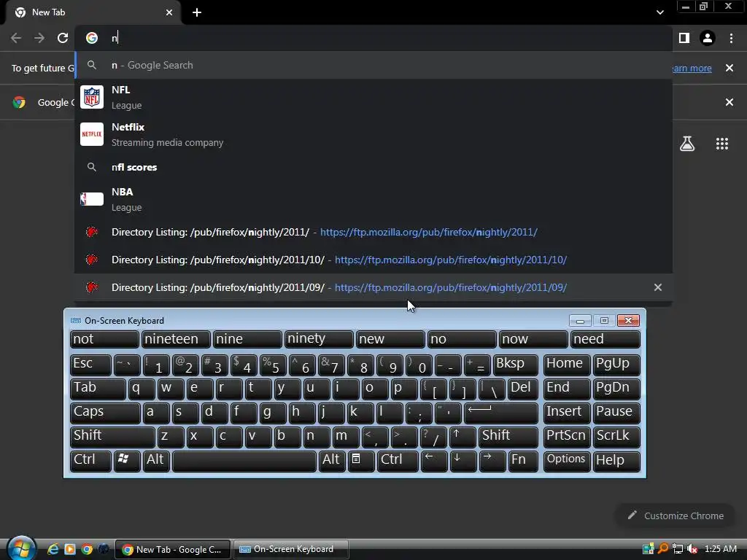Click the left arrow key on keyboard
Viewport: 747px width, 560px height.
(433, 461)
